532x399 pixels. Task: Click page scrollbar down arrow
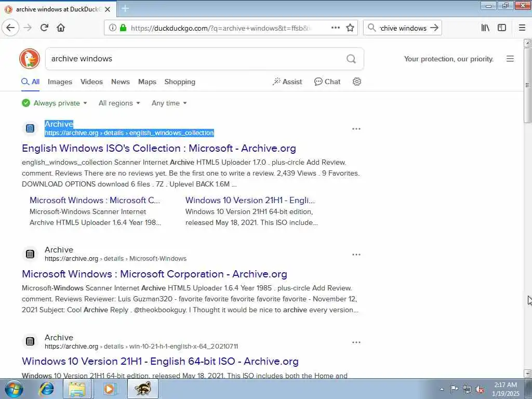pos(527,373)
